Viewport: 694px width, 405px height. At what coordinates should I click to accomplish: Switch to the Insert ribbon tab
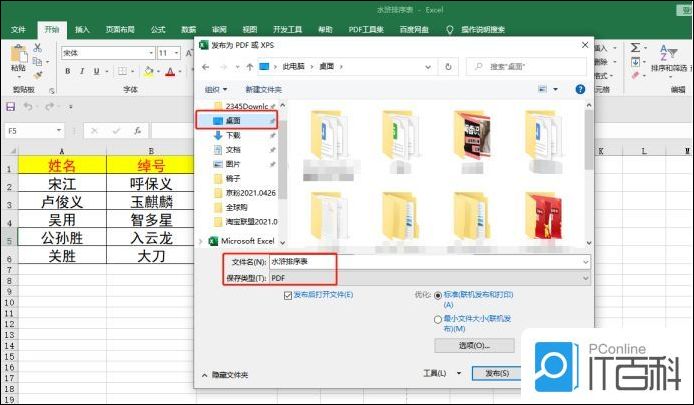click(x=82, y=30)
